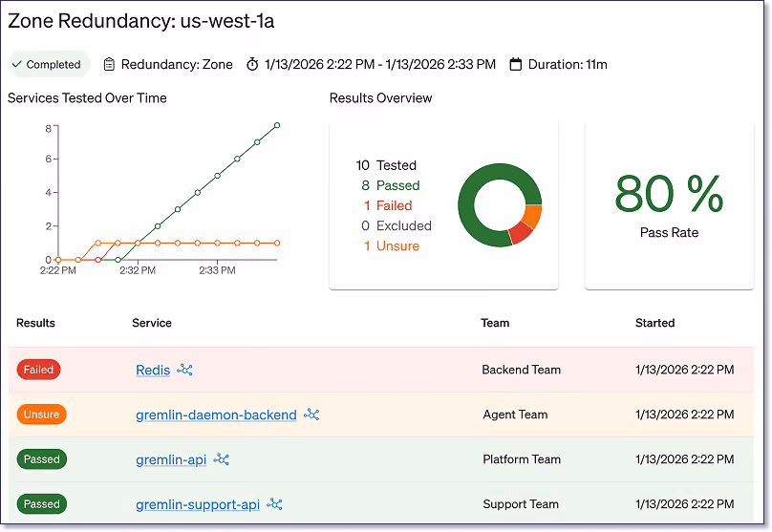Click the calendar icon beside Duration: 11m
The image size is (772, 532).
tap(516, 64)
